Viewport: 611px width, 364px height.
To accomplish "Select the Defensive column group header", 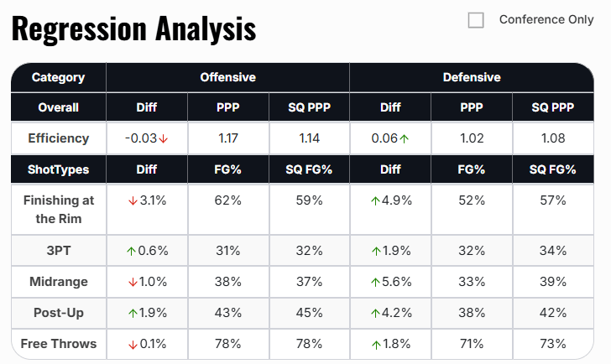I will coord(471,77).
